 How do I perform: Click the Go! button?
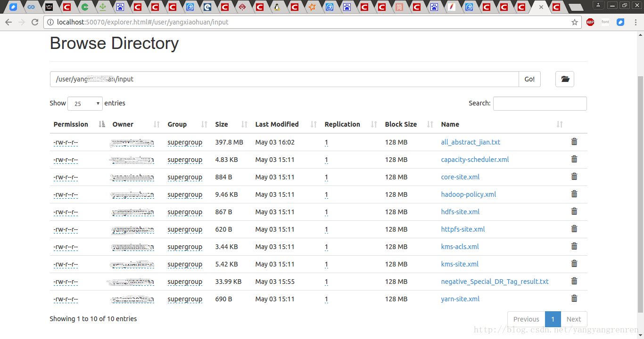click(529, 79)
